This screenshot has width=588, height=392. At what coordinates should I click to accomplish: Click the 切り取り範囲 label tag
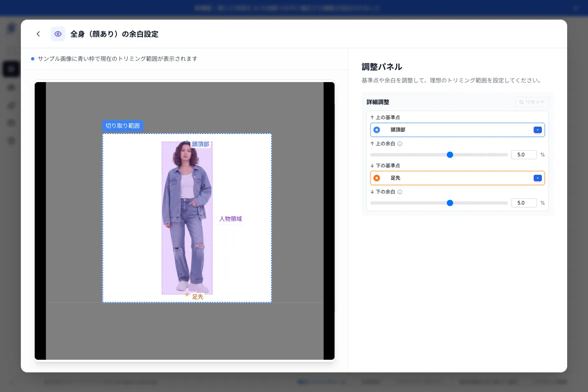(122, 126)
